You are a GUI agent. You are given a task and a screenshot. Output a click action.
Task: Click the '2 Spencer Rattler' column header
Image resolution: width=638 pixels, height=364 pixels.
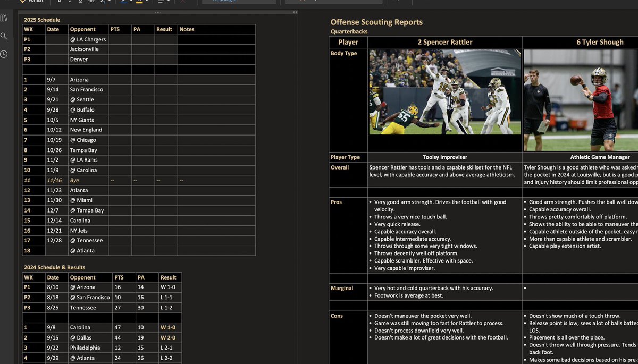click(444, 42)
